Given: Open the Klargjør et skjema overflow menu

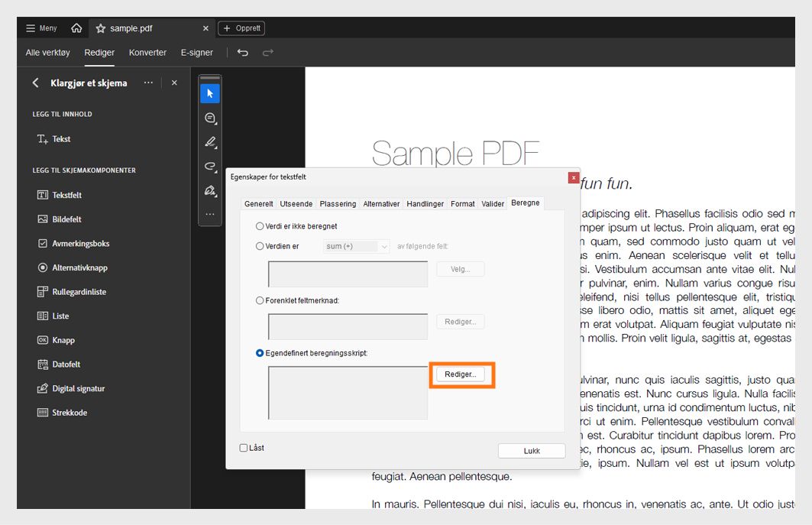Looking at the screenshot, I should pyautogui.click(x=148, y=83).
